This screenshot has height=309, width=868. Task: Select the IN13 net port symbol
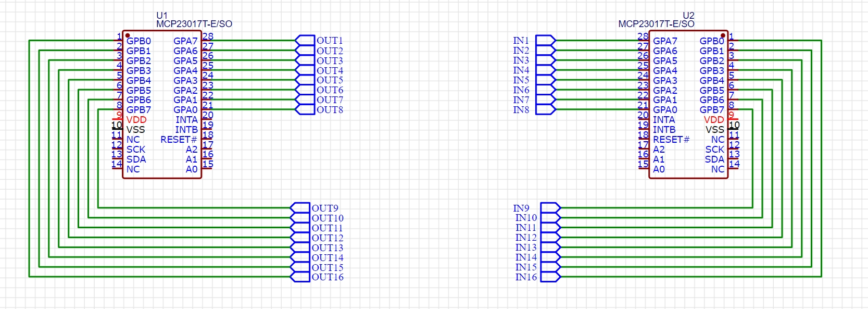(x=550, y=248)
